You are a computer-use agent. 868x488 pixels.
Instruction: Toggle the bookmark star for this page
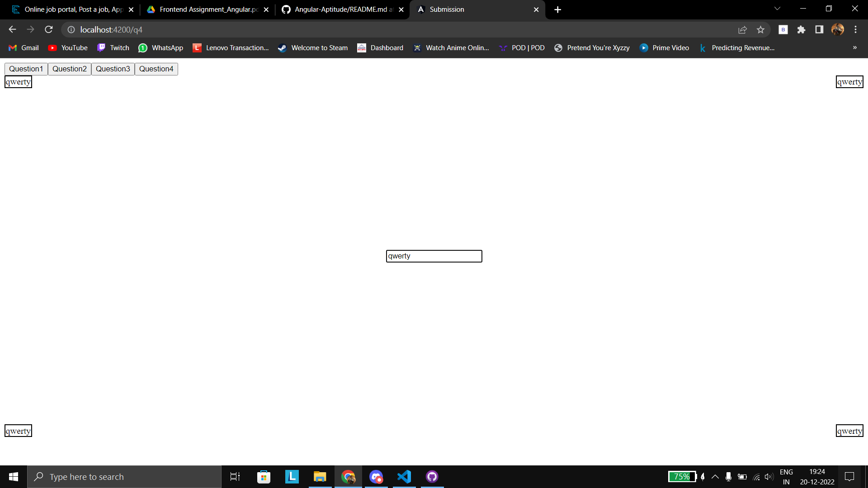pyautogui.click(x=761, y=29)
